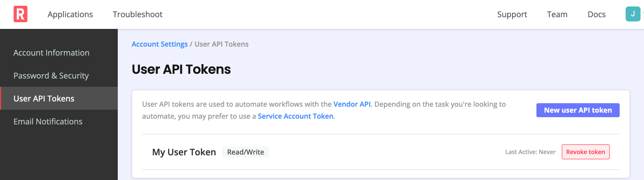Screen dimensions: 644x180
Task: Revoke the My User Token
Action: pyautogui.click(x=585, y=152)
